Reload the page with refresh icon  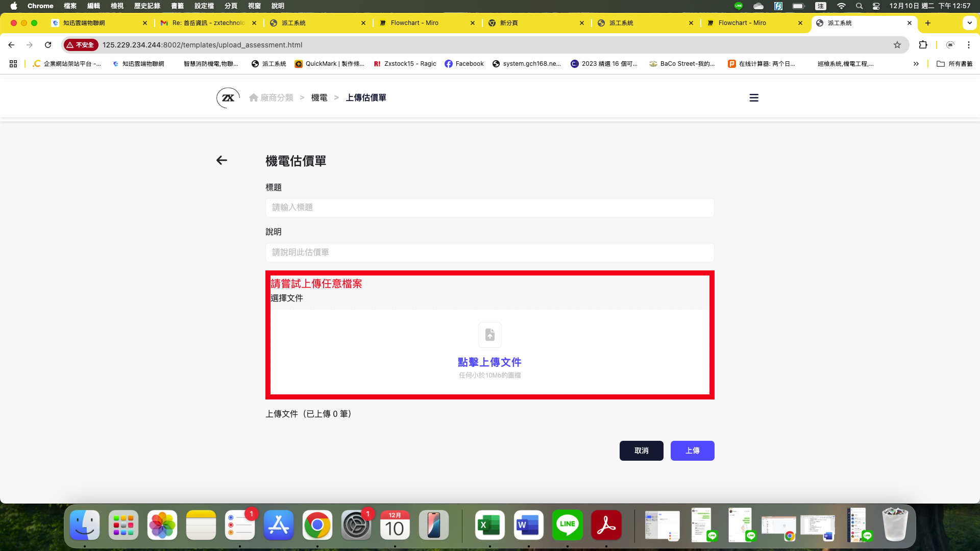(48, 45)
